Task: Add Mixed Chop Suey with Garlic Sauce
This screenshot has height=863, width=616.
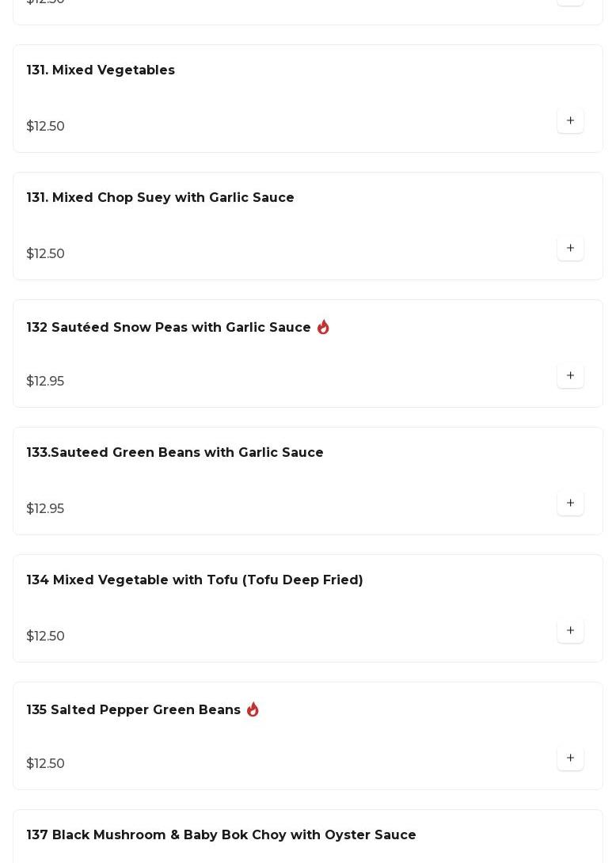Action: click(x=570, y=249)
